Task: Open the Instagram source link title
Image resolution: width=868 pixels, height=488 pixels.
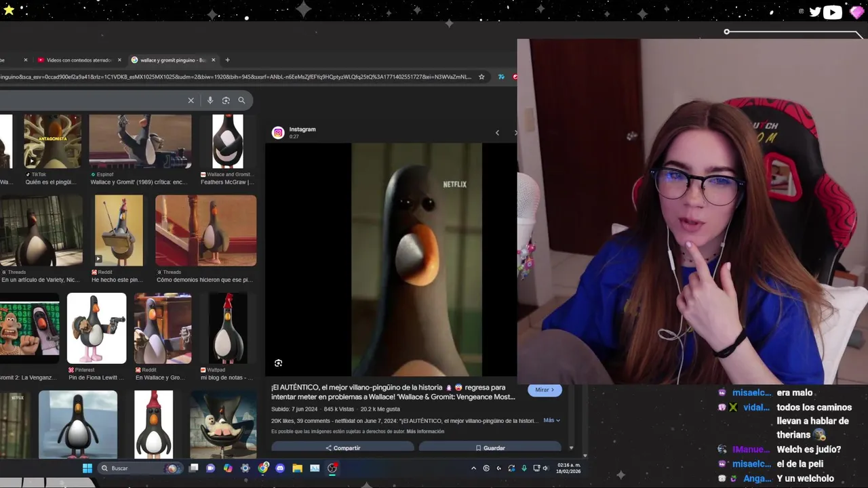Action: [x=302, y=129]
